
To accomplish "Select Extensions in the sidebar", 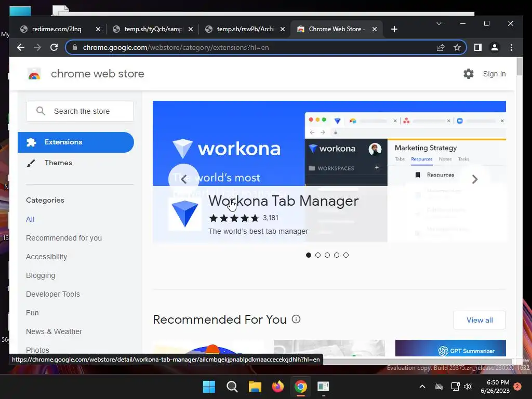I will [x=76, y=142].
